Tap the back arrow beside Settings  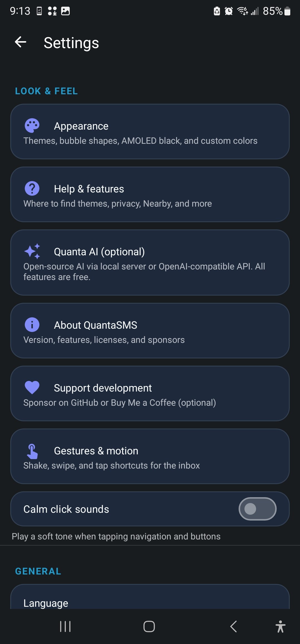coord(21,42)
